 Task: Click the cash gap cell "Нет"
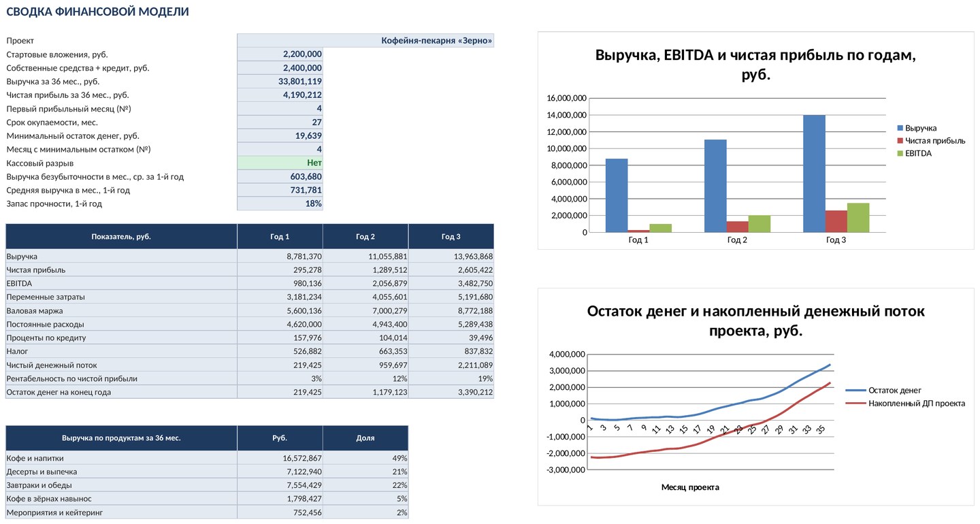click(x=280, y=163)
